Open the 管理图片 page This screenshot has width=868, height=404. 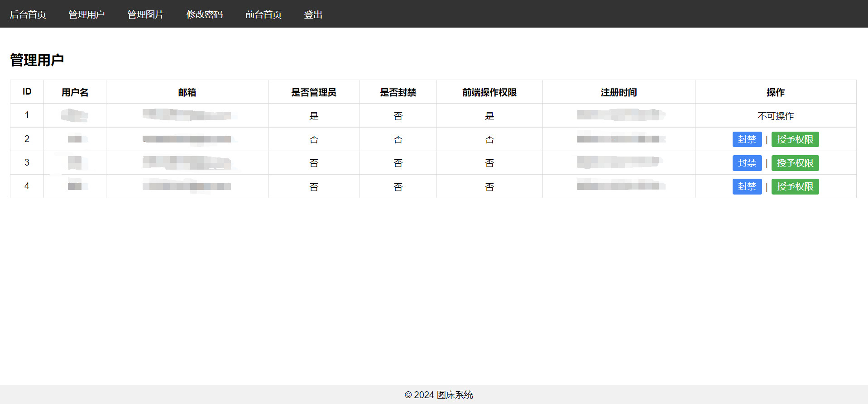(x=145, y=14)
